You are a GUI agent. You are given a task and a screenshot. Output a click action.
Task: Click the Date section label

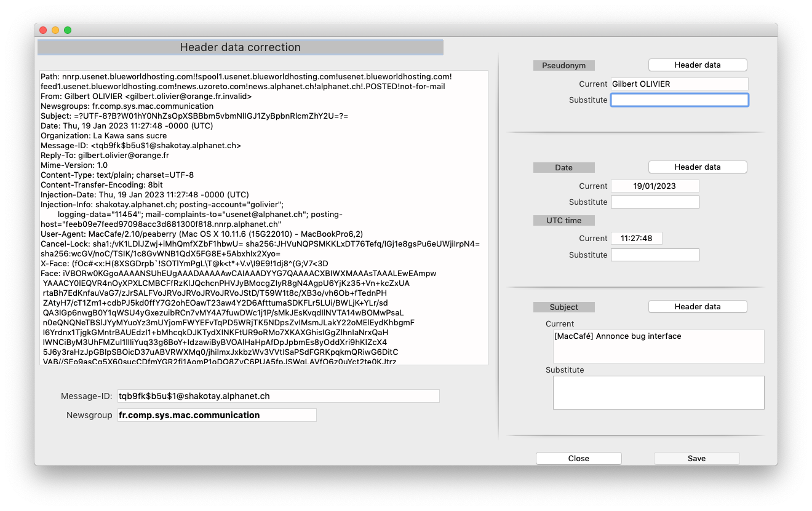(563, 167)
